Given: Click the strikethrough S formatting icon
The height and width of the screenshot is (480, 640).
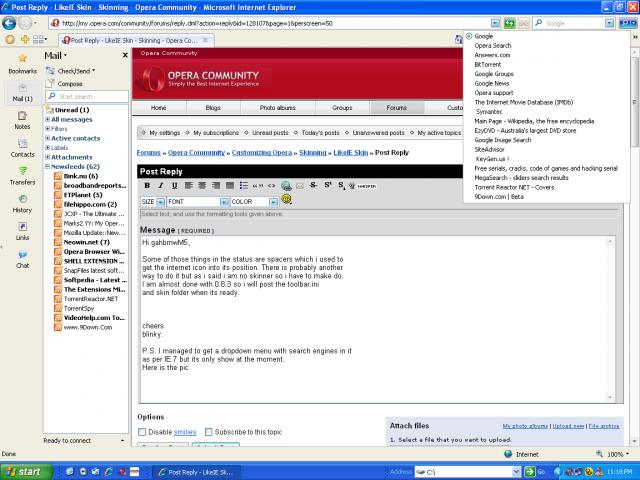Looking at the screenshot, I should pyautogui.click(x=313, y=185).
